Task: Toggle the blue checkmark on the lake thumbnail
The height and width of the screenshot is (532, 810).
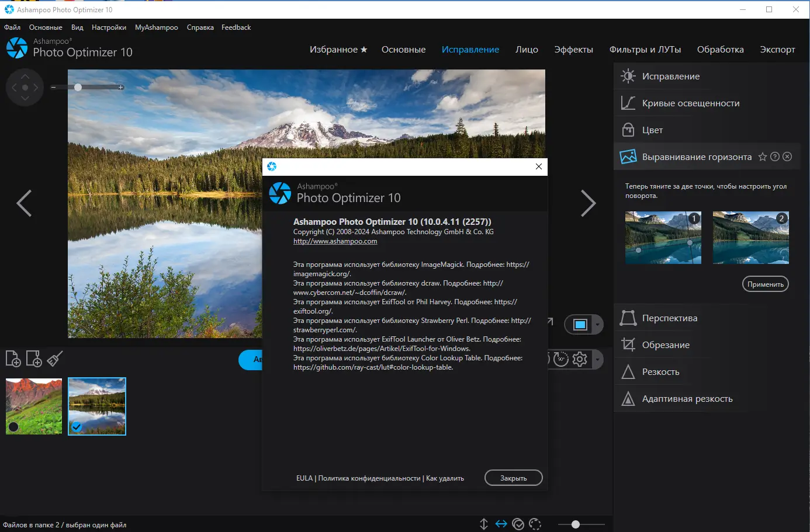Action: coord(76,427)
